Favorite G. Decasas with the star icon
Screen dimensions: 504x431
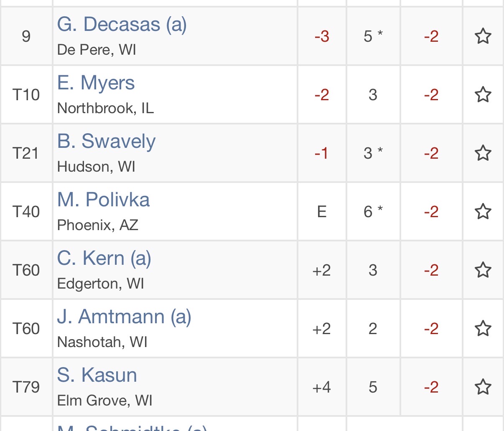pos(483,36)
